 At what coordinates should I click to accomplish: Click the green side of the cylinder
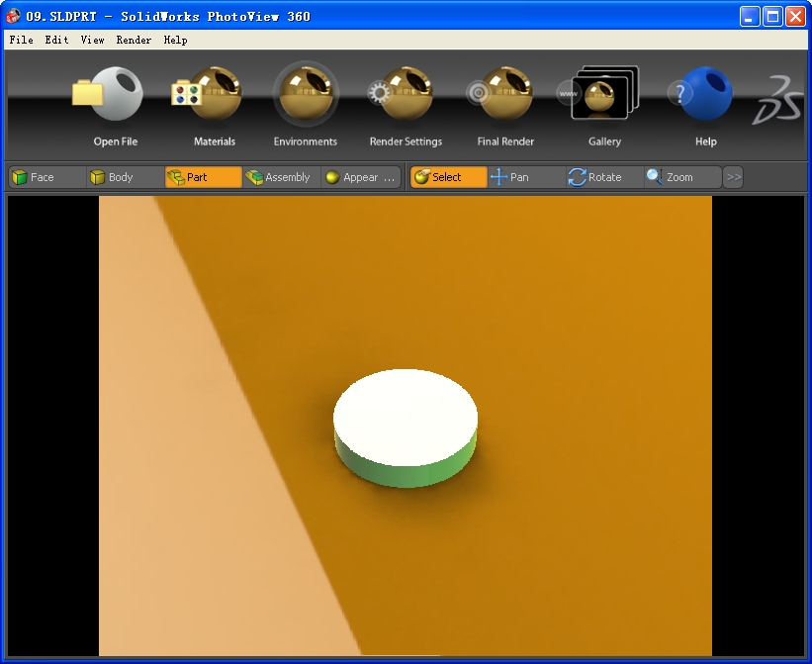[x=406, y=477]
